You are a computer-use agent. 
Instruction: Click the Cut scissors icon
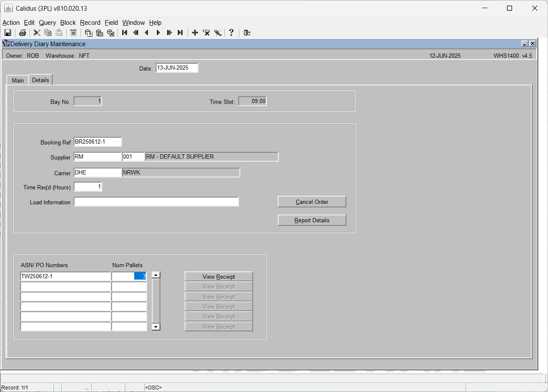coord(37,33)
